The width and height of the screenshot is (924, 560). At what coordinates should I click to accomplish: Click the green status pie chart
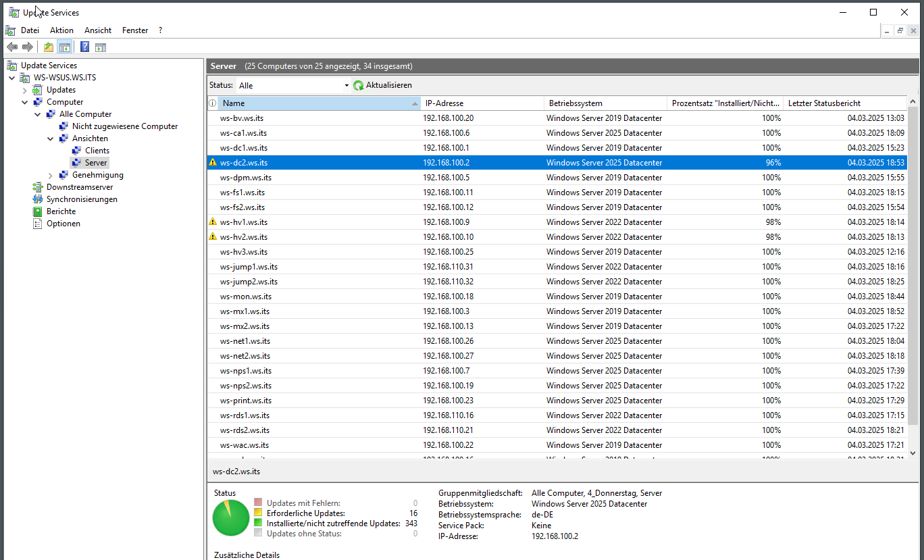click(231, 518)
